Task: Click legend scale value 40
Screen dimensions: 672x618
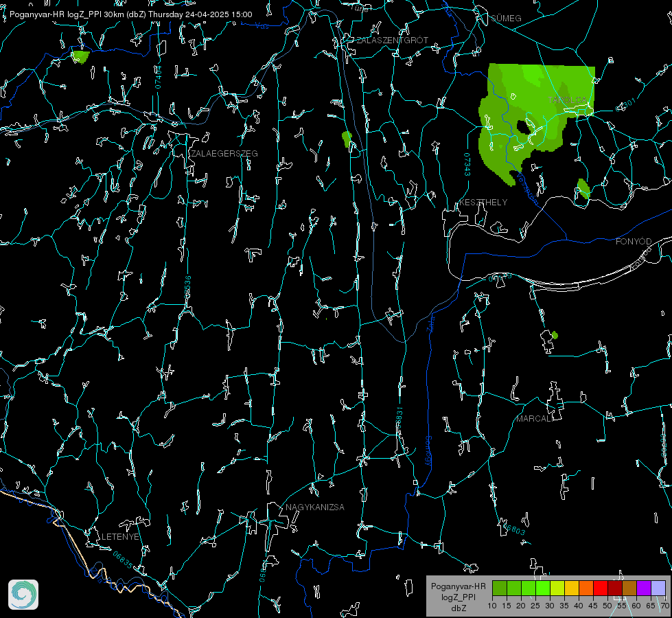Action: pos(579,606)
